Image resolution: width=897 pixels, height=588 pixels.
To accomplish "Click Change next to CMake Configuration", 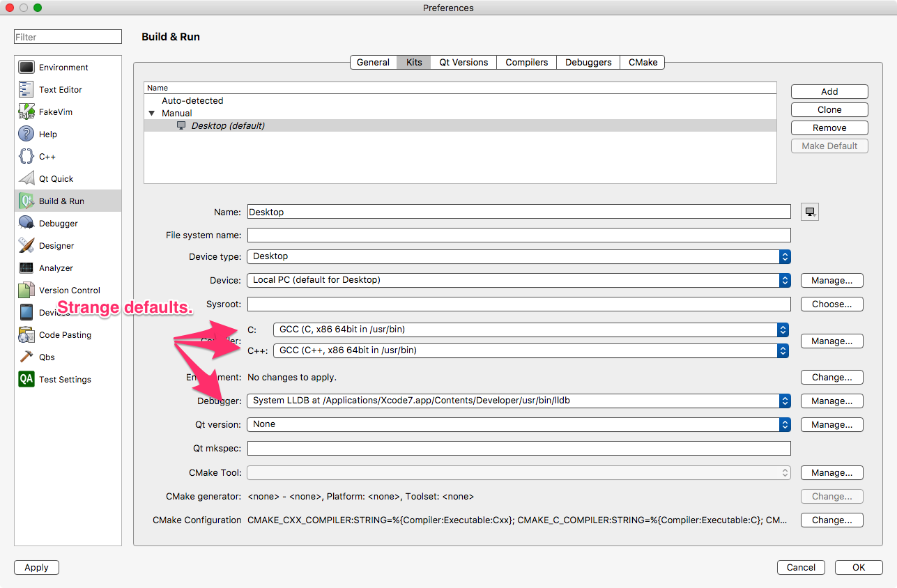I will [831, 520].
